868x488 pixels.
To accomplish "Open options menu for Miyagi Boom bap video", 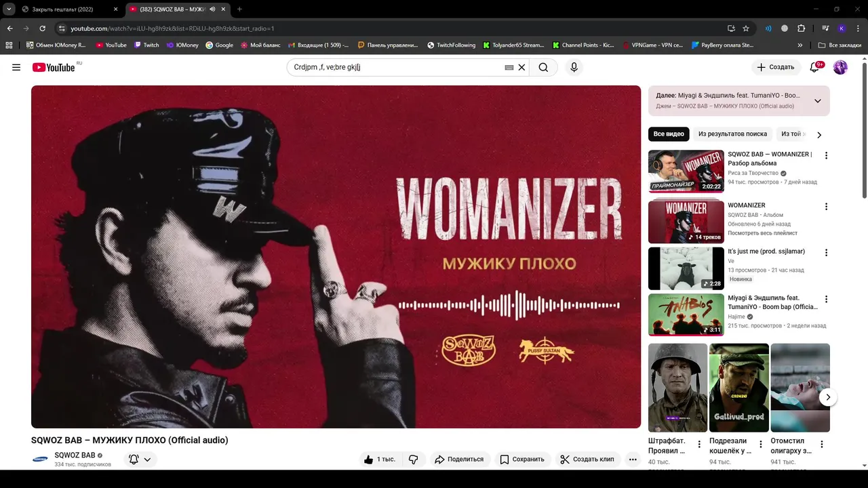I will (x=826, y=299).
